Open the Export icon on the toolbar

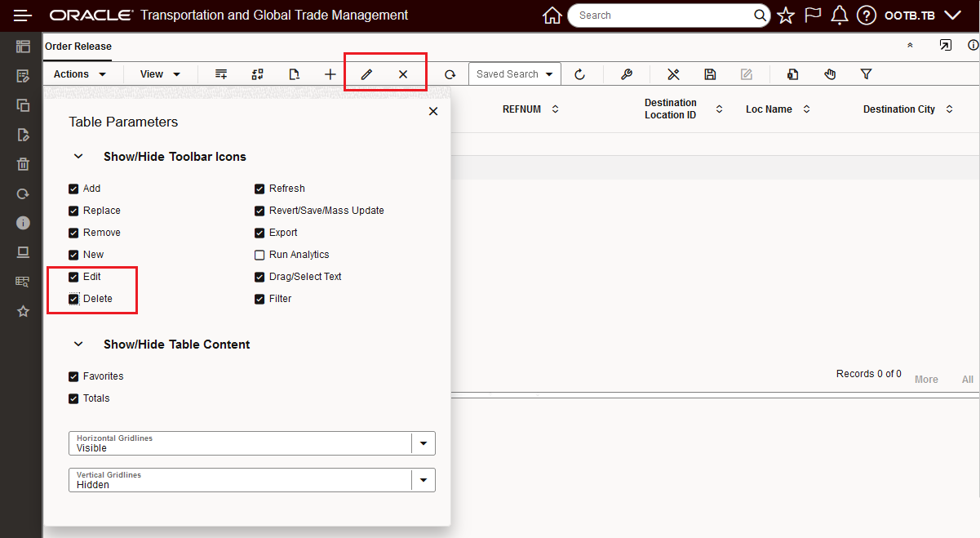pos(792,73)
